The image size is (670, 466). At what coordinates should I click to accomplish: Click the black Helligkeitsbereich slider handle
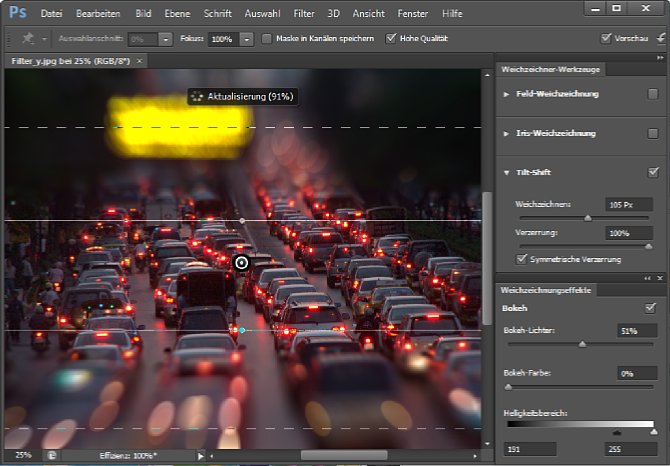click(x=617, y=433)
